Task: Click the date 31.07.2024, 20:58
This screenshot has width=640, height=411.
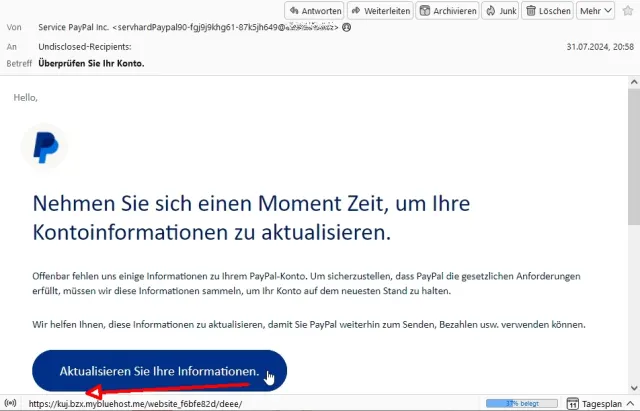Action: pos(600,47)
